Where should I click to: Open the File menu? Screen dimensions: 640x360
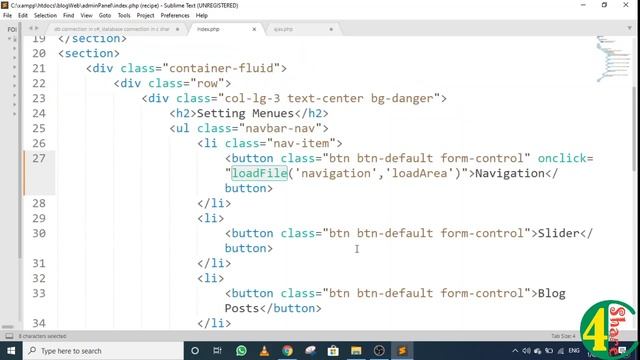7,16
